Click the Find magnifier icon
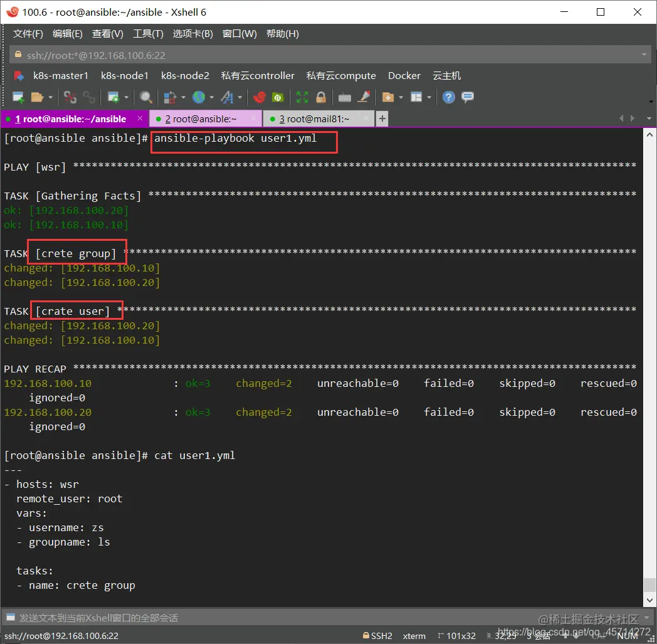Image resolution: width=657 pixels, height=644 pixels. pyautogui.click(x=146, y=97)
